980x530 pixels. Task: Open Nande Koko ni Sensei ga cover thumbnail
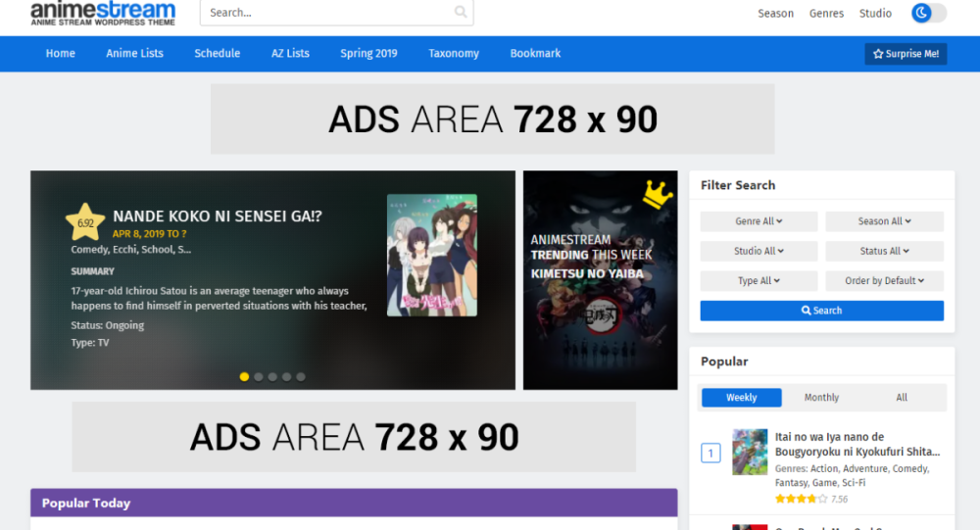click(431, 255)
